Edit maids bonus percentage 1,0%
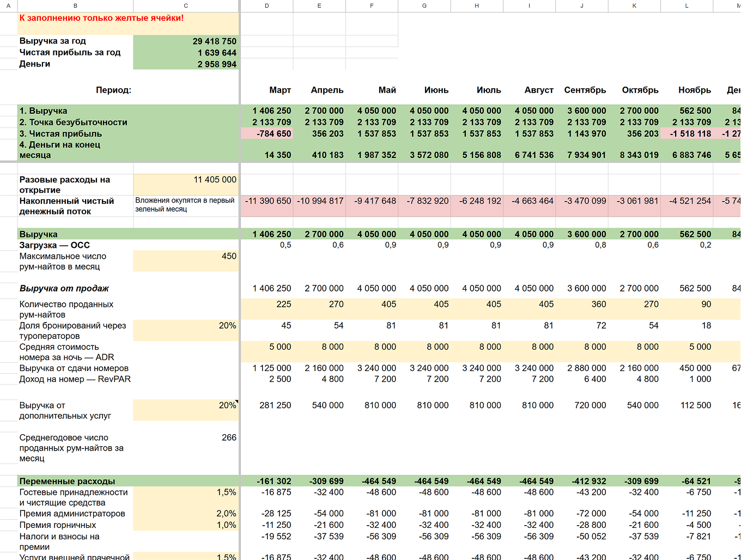741x560 pixels. pos(186,525)
